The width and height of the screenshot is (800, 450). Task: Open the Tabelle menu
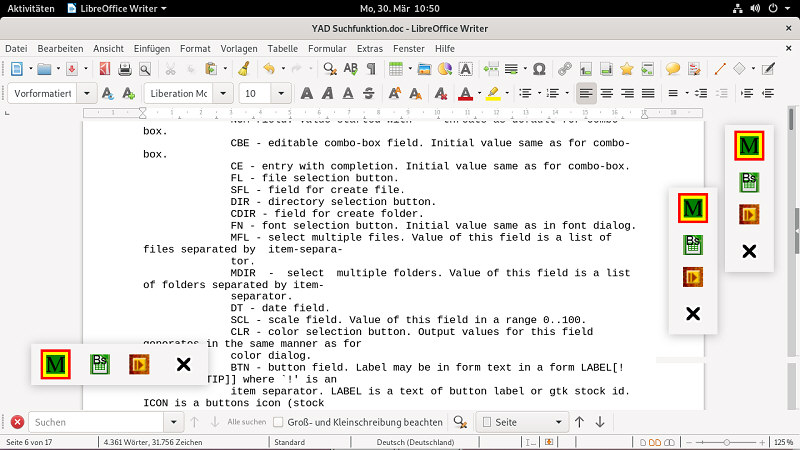(282, 48)
